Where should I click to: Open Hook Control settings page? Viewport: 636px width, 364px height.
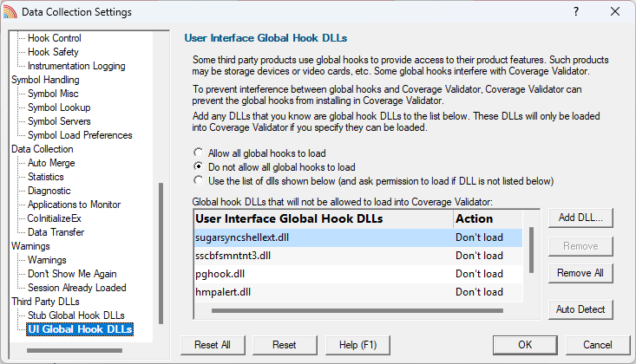tap(55, 38)
